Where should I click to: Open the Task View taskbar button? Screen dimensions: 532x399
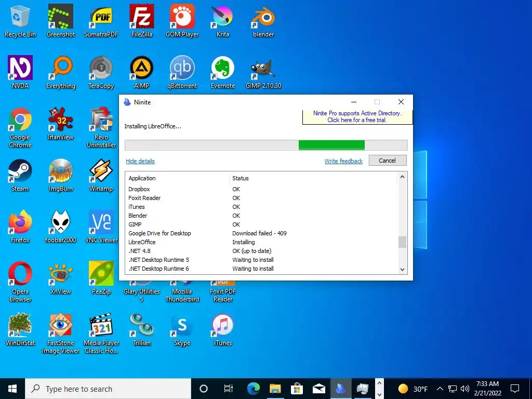229,389
